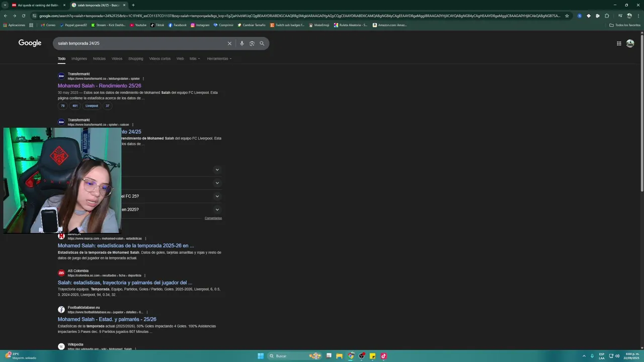Open Google Lens image search

(252, 44)
